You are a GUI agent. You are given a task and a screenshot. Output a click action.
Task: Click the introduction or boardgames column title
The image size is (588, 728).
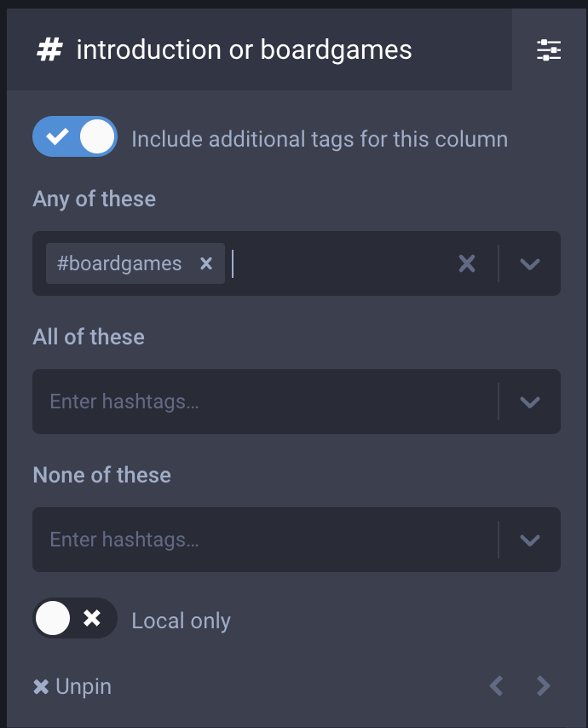[244, 50]
